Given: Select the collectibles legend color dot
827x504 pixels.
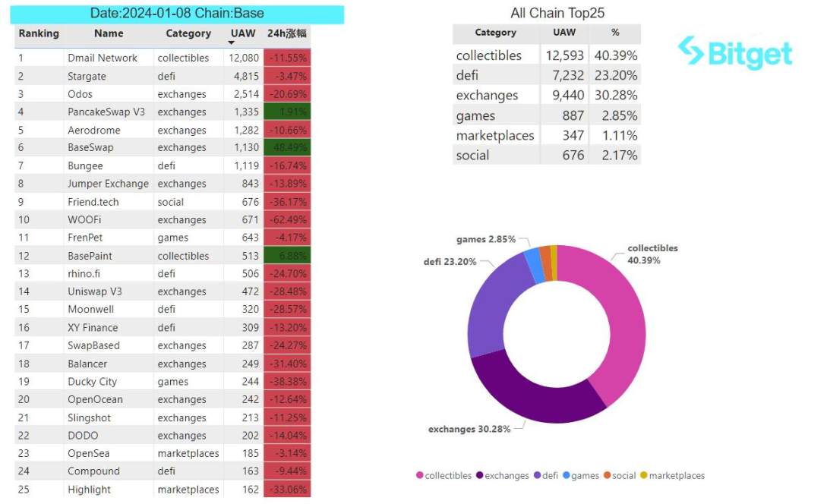Looking at the screenshot, I should point(419,476).
